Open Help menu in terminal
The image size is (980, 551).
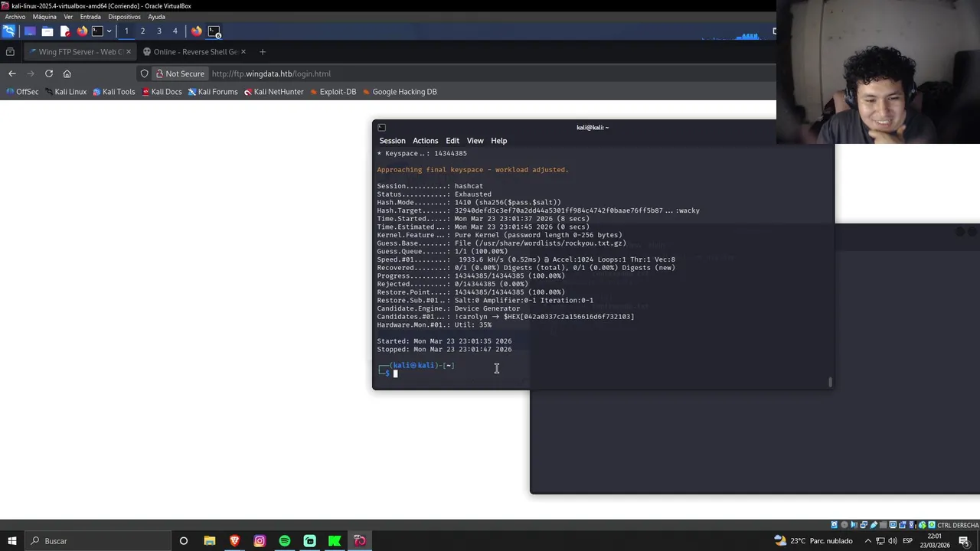[x=498, y=141]
